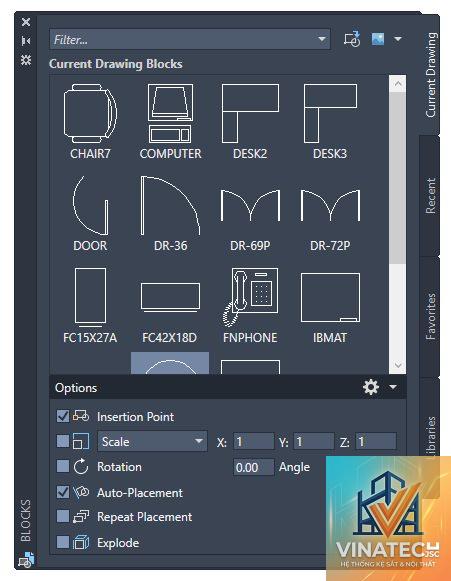Open the Filter dropdown arrow

pyautogui.click(x=322, y=39)
